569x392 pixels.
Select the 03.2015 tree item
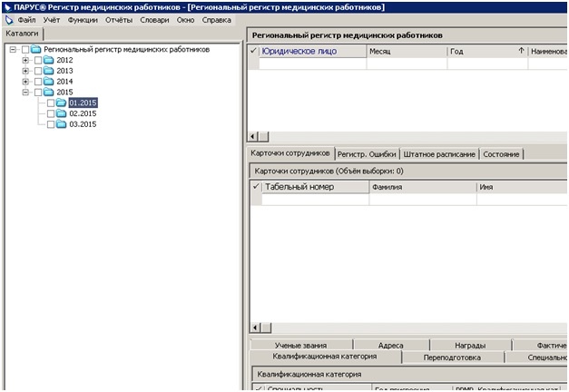83,124
